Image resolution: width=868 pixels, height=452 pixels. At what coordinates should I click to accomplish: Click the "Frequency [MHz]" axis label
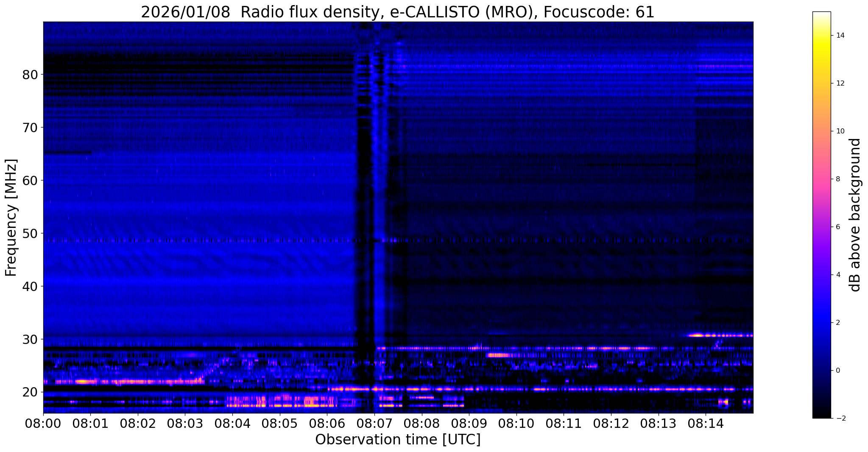11,218
